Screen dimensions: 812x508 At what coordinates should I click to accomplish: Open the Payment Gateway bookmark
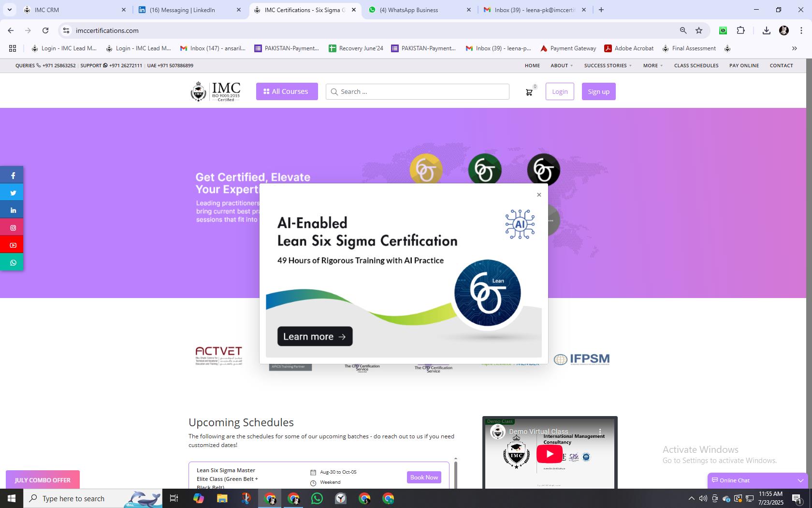[568, 48]
